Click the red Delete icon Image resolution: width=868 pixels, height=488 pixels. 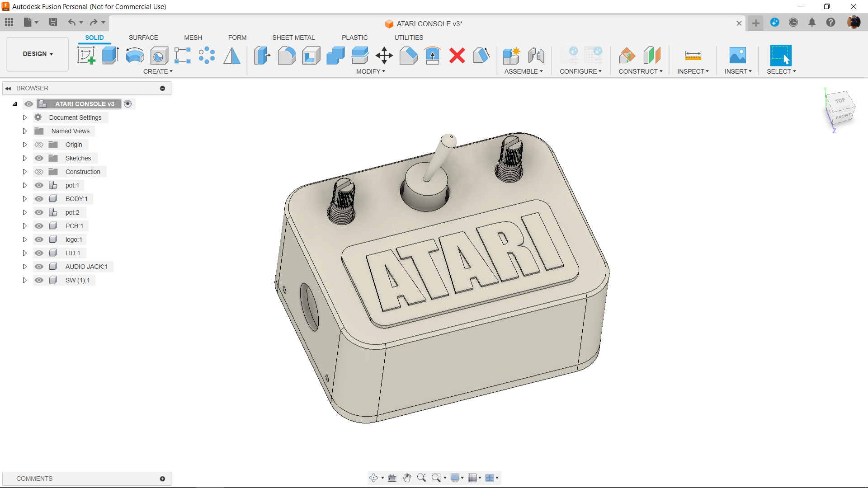click(457, 56)
